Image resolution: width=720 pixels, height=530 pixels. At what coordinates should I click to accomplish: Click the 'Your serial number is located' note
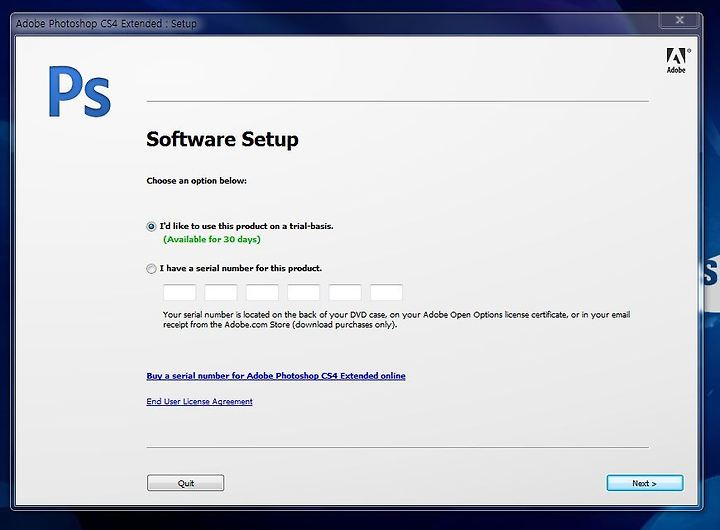pyautogui.click(x=396, y=320)
